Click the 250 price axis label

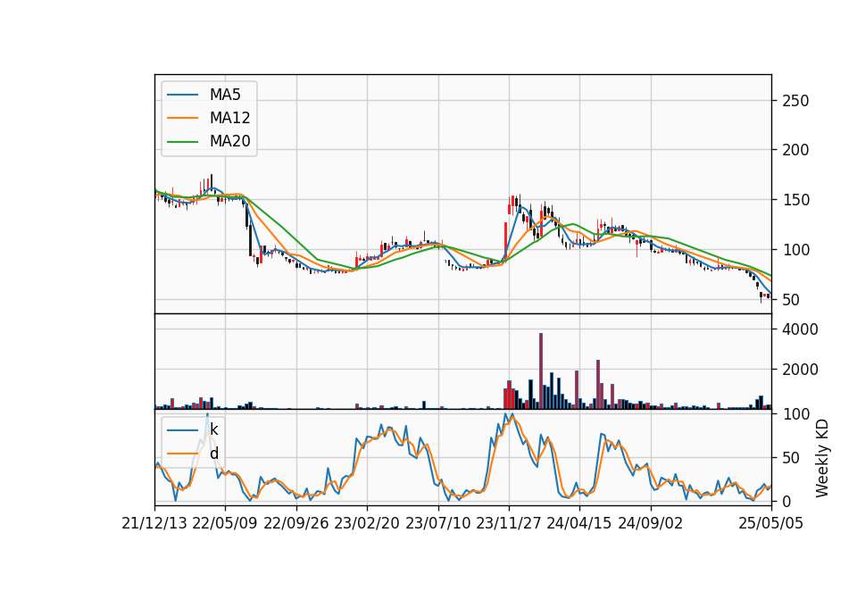click(x=795, y=101)
